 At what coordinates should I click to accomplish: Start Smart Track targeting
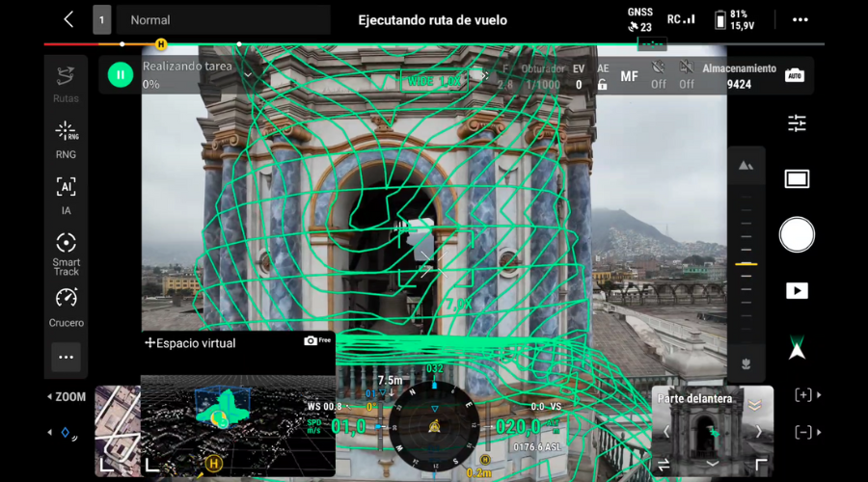pos(66,253)
